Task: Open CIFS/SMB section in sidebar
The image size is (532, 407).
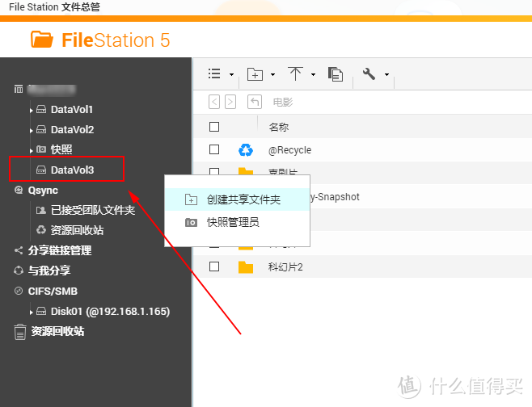Action: 53,291
